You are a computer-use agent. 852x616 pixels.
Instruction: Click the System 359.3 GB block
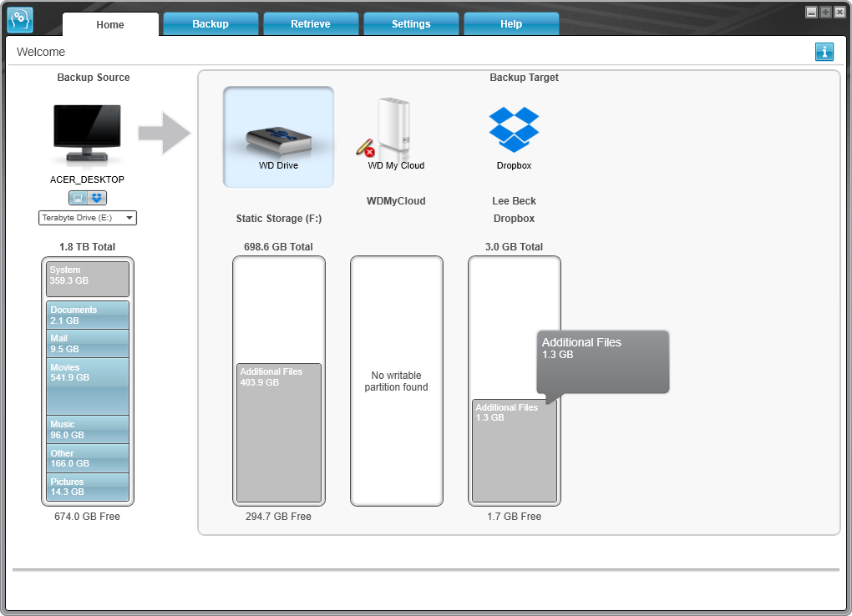click(88, 279)
